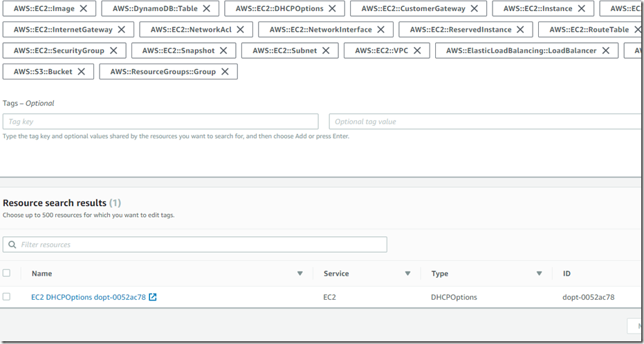Open external link icon for dopt-0052ac78

click(152, 297)
